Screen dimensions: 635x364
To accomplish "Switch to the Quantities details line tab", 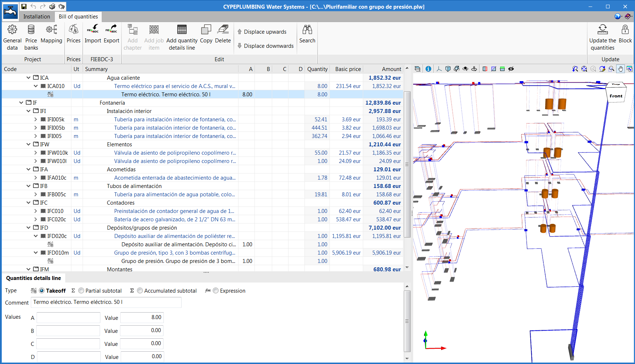I will [x=33, y=278].
